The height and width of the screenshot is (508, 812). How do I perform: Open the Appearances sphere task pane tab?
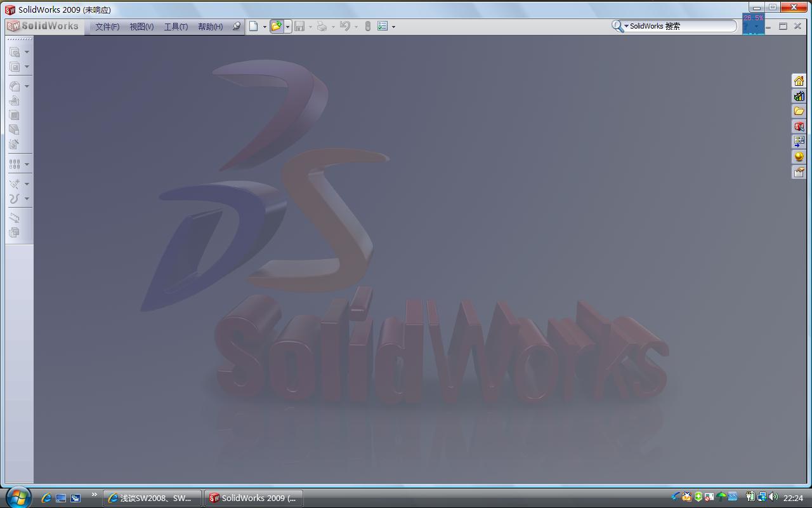click(x=799, y=156)
